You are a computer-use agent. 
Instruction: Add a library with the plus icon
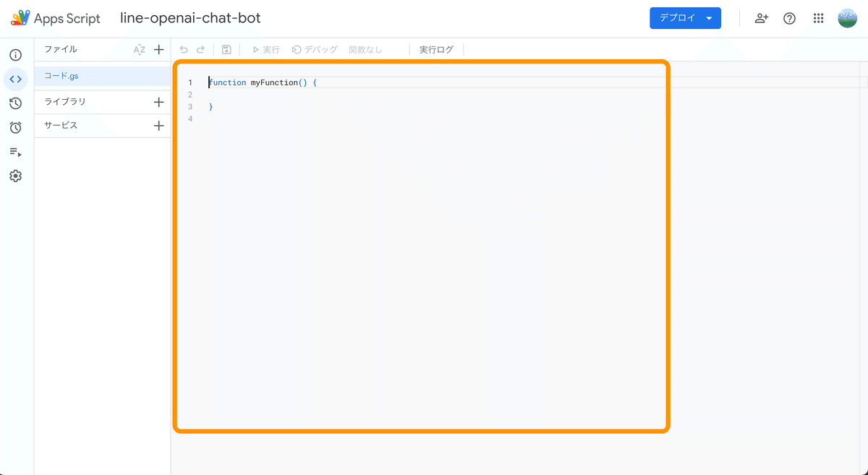[159, 102]
